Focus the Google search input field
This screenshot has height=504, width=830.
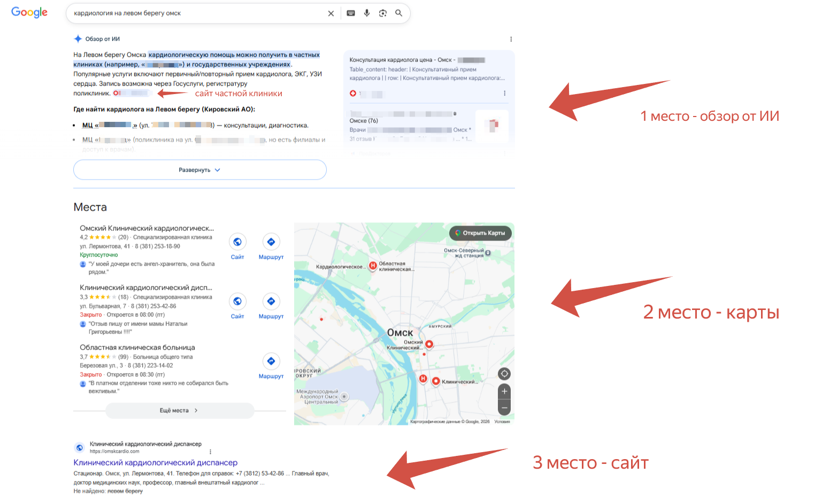tap(198, 13)
